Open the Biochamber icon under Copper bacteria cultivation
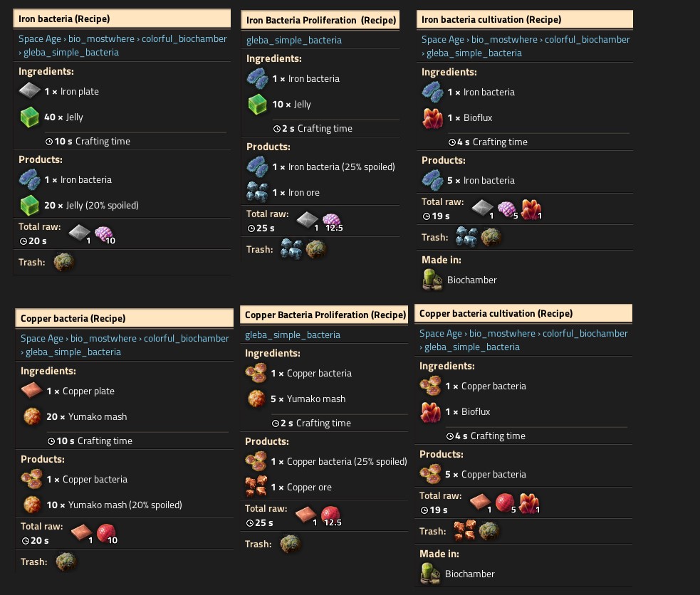The image size is (700, 595). coord(429,574)
